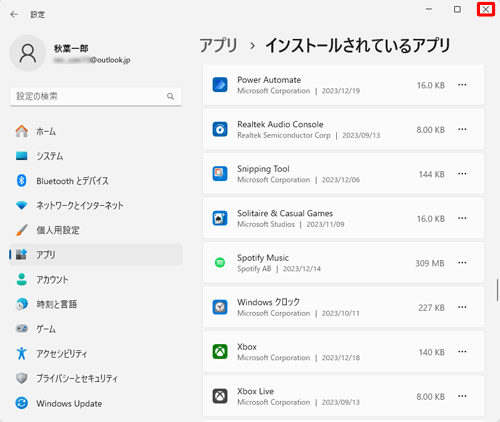Click the network Wi-Fi icon
This screenshot has width=500, height=422.
[x=22, y=205]
